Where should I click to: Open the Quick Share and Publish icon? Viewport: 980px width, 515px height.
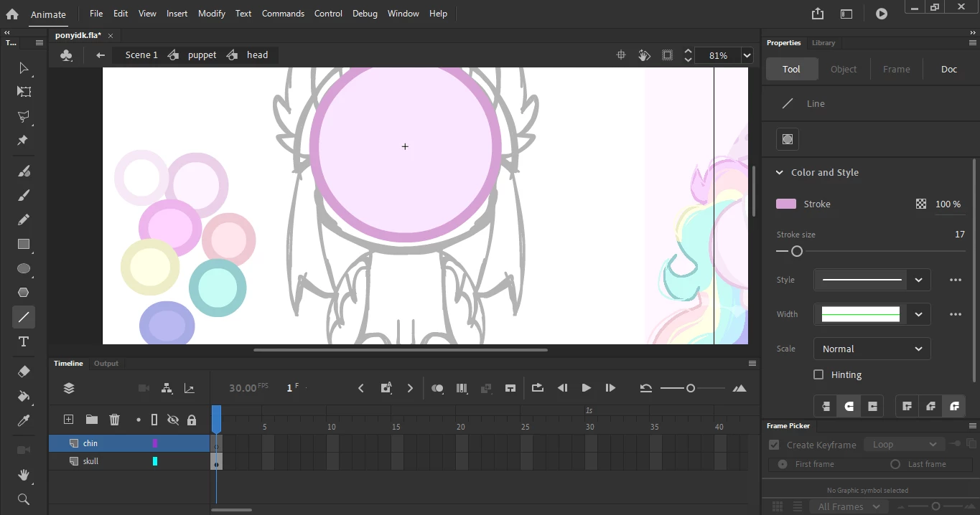click(818, 14)
